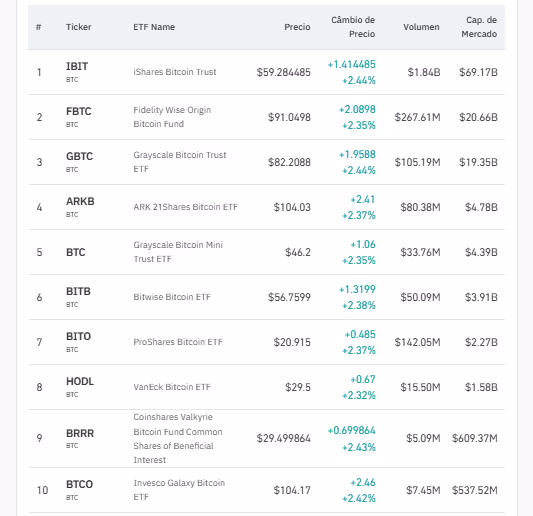Screen dimensions: 533x516
Task: Open the ARKB ticker
Action: click(x=80, y=201)
